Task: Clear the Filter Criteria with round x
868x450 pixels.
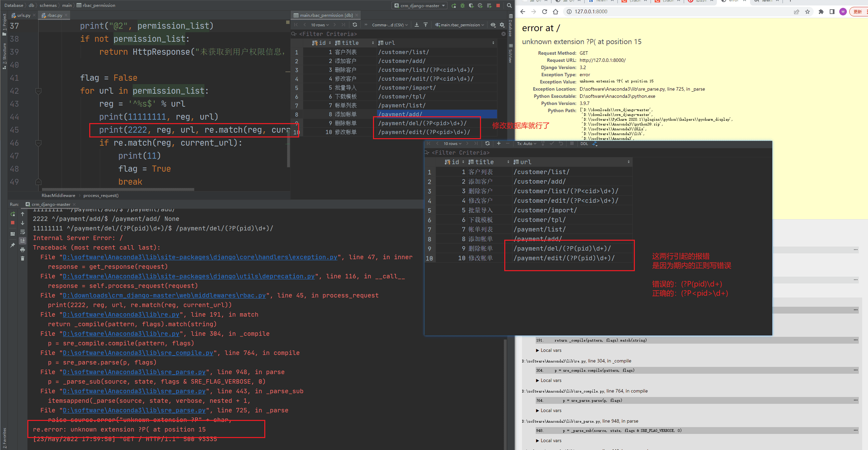Action: click(503, 34)
